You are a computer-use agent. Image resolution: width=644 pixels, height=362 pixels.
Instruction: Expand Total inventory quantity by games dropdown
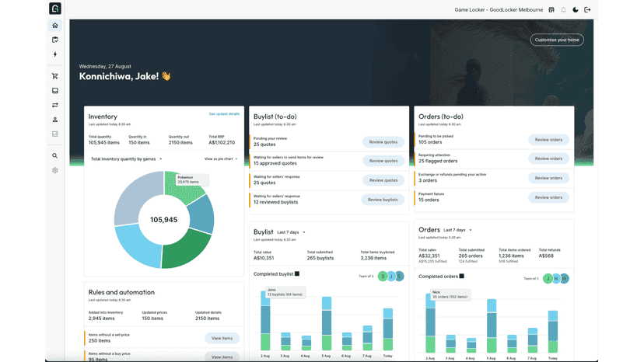click(127, 158)
